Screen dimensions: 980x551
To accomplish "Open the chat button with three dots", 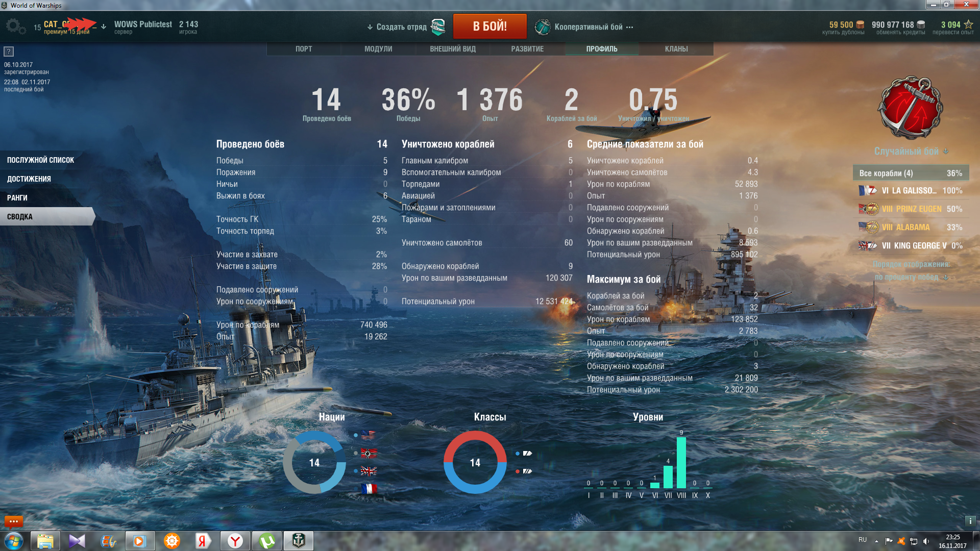I will click(x=14, y=521).
